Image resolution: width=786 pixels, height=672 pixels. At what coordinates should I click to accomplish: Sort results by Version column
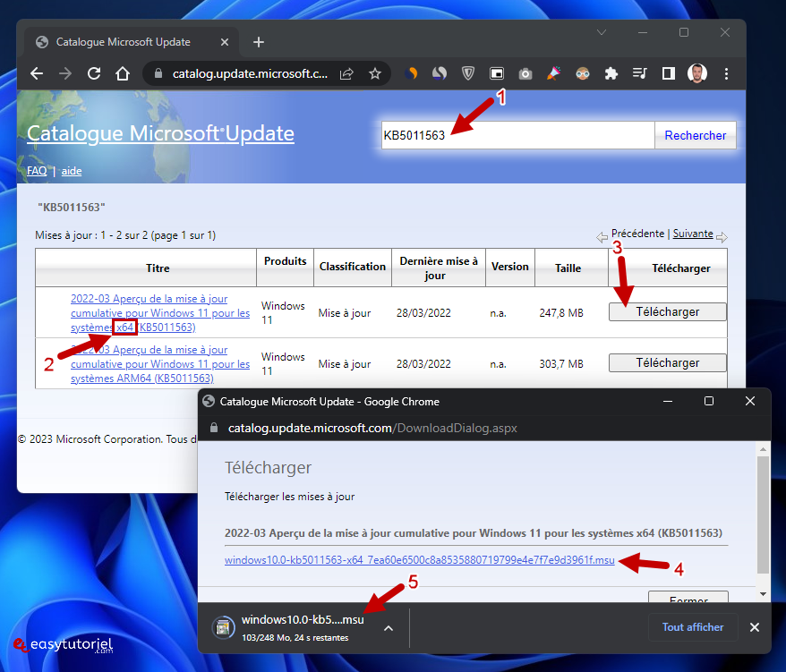pyautogui.click(x=509, y=267)
